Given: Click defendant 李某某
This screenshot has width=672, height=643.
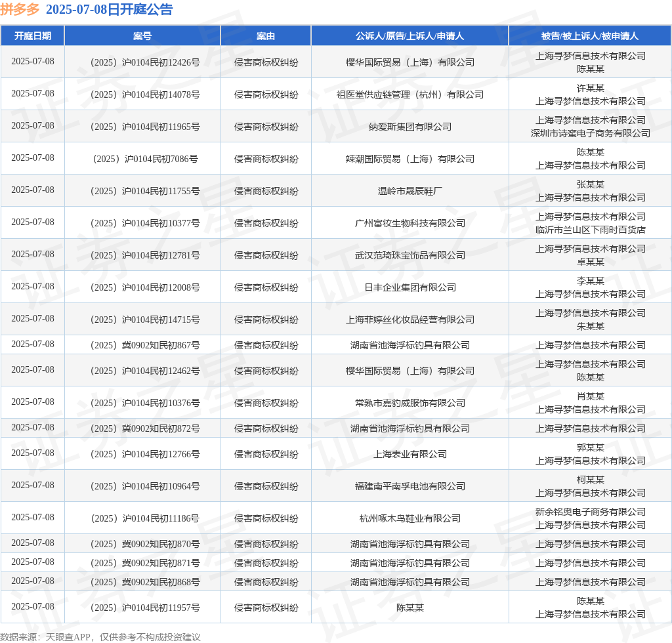Looking at the screenshot, I should [590, 281].
